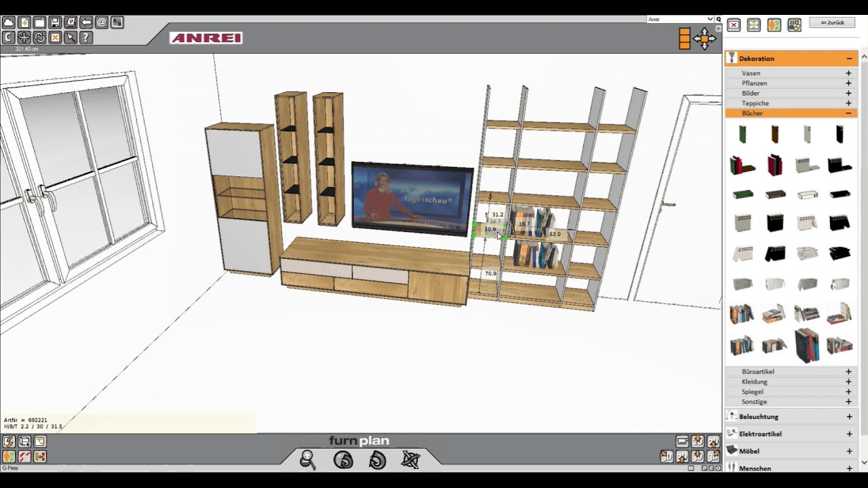Viewport: 868px width, 488px height.
Task: Open help with the question mark icon
Action: coord(86,37)
